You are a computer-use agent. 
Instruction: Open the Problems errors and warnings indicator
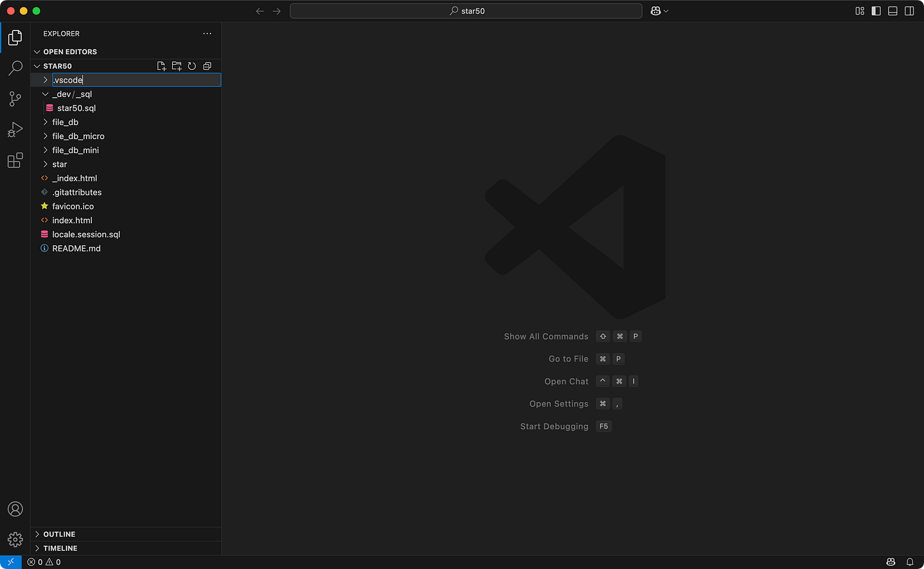pos(44,562)
